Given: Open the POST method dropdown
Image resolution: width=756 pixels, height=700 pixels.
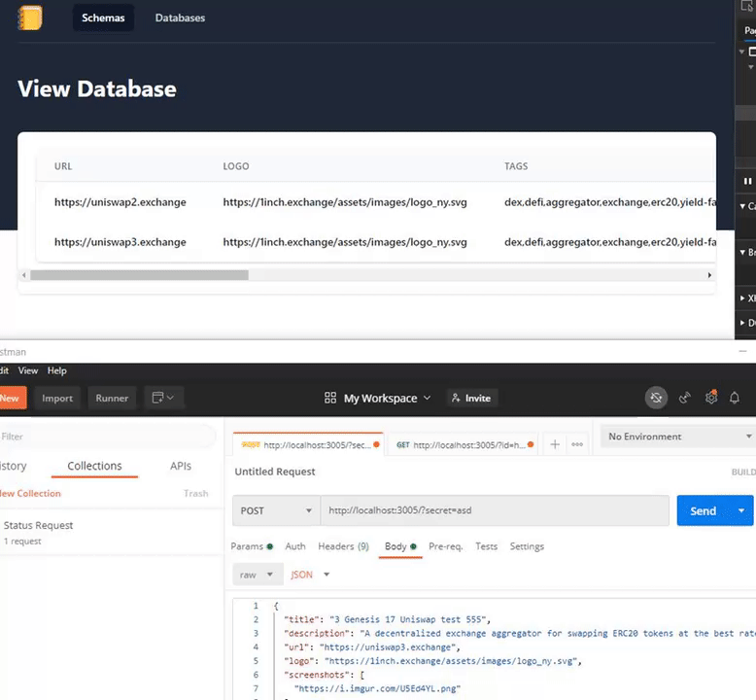Looking at the screenshot, I should tap(276, 510).
